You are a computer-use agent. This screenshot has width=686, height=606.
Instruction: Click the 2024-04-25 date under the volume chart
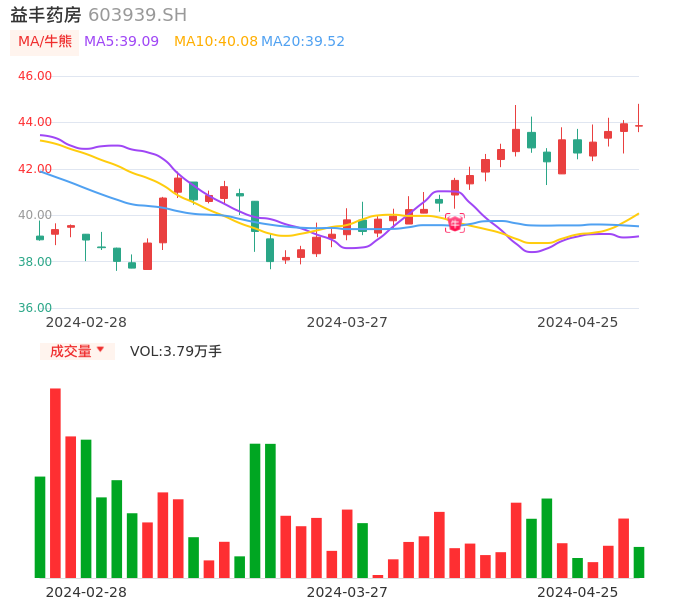coord(578,592)
